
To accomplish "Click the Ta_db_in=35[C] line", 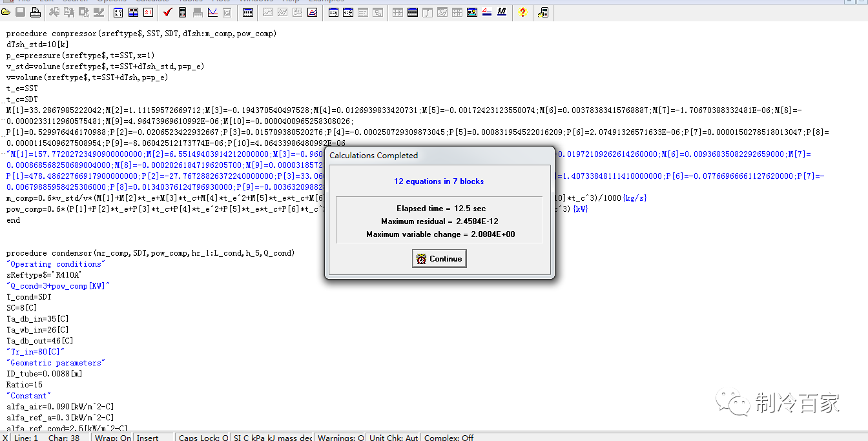I will point(37,319).
